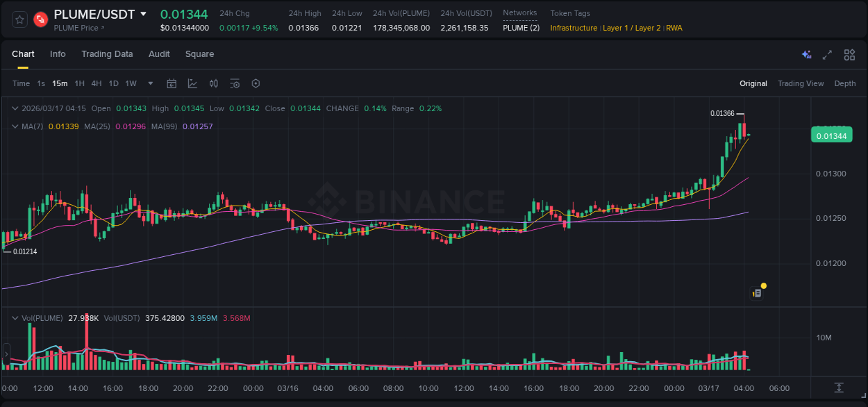Switch to the Trading Data tab
The width and height of the screenshot is (868, 407).
(x=108, y=54)
